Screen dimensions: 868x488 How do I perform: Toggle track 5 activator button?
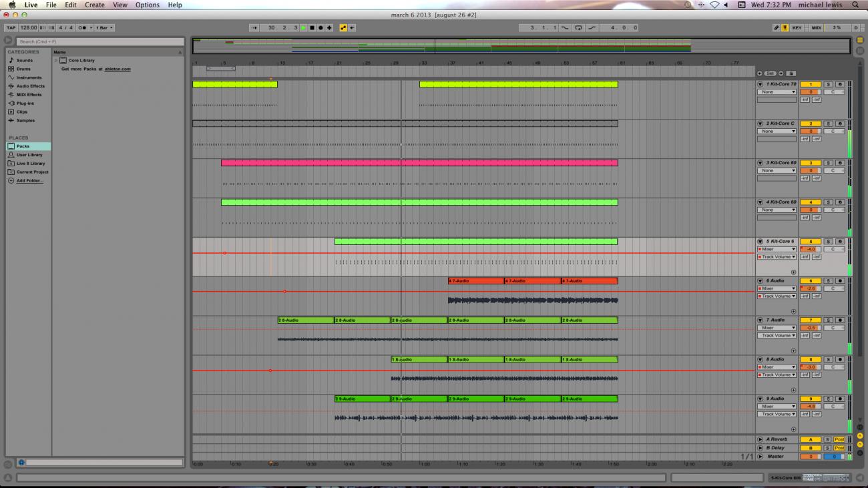pyautogui.click(x=810, y=242)
